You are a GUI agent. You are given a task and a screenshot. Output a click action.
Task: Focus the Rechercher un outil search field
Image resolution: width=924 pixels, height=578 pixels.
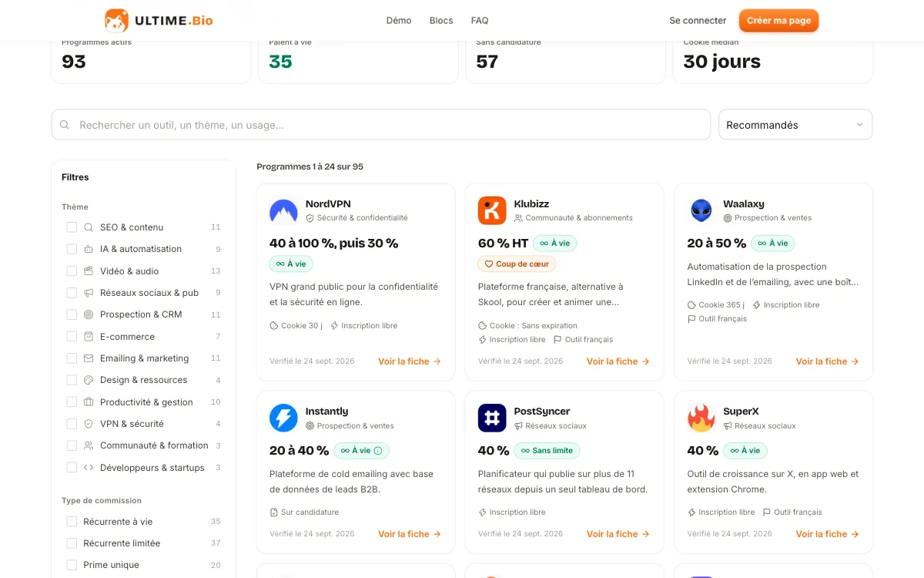381,125
